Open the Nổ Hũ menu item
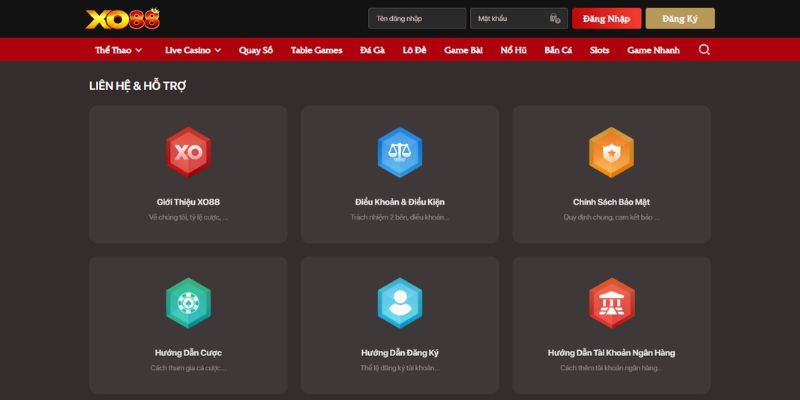Viewport: 800px width, 400px height. point(513,50)
